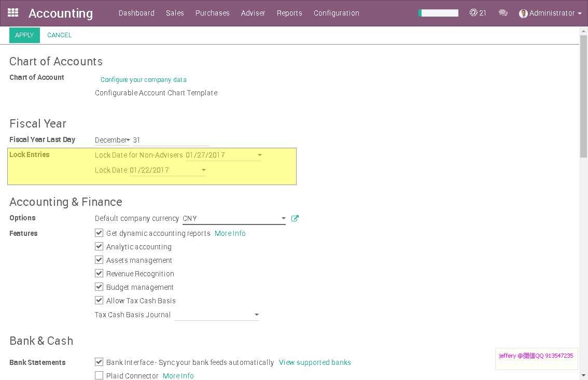Open the Purchases menu
The image size is (588, 380).
point(212,13)
